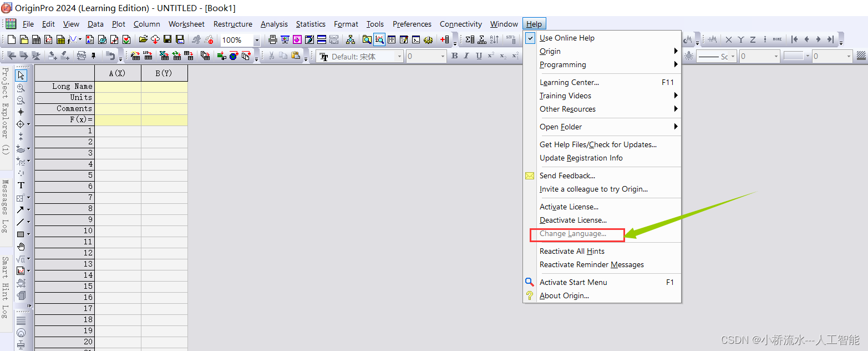
Task: Click the Save Project floppy icon
Action: (167, 40)
